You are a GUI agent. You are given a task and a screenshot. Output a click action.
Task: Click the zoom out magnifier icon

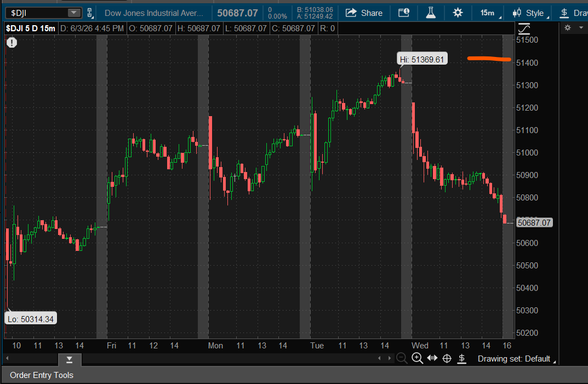402,358
